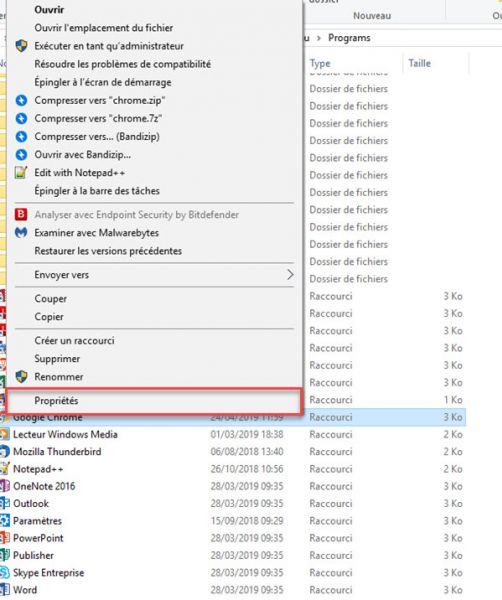This screenshot has height=600, width=502.
Task: Choose Supprimer in the context menu
Action: point(57,359)
